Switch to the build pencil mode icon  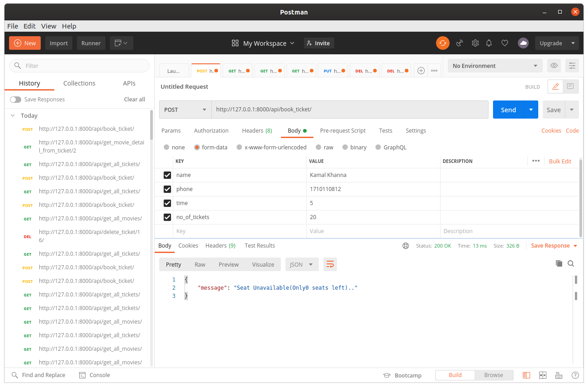click(555, 86)
